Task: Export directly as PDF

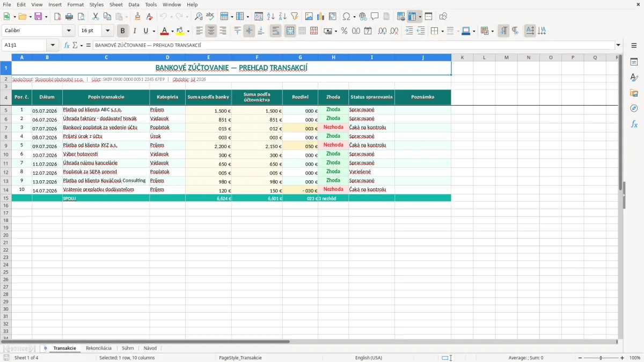Action: coord(57,17)
